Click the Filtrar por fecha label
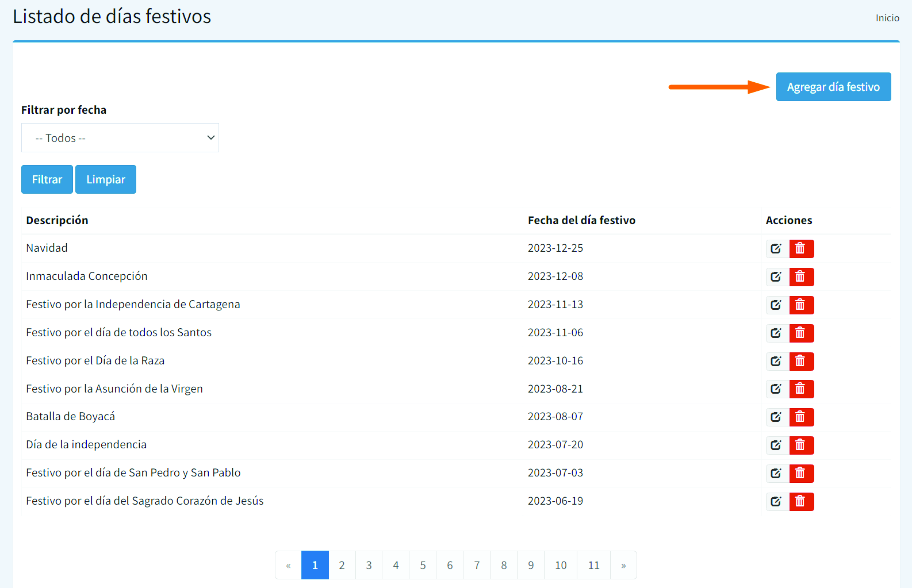This screenshot has width=912, height=588. [64, 110]
